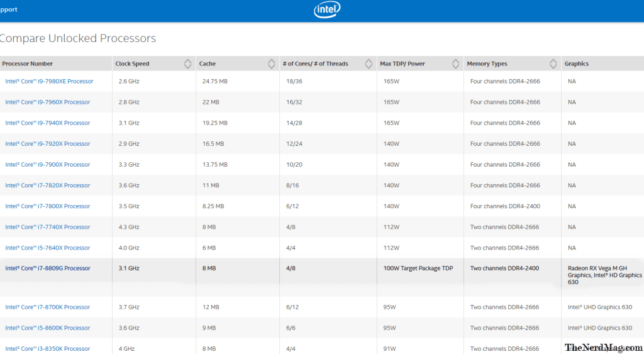Open the Support menu item
Screen dimensions: 644x354
(x=9, y=9)
